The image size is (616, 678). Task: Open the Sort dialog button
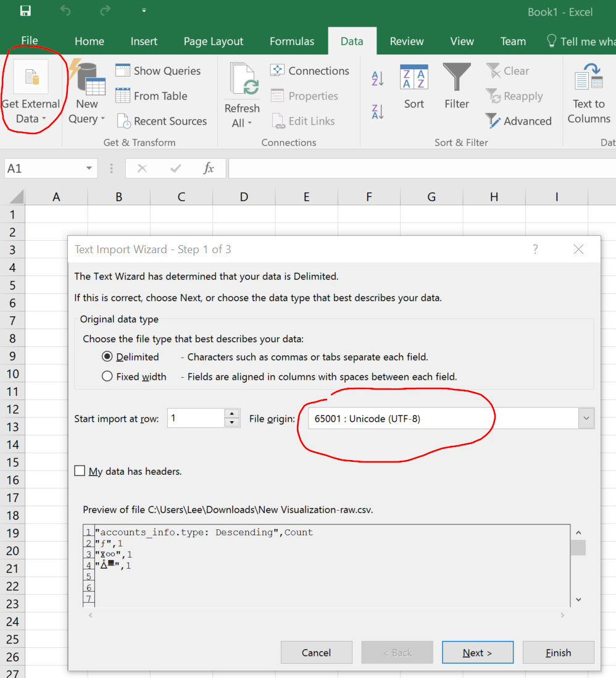click(414, 87)
